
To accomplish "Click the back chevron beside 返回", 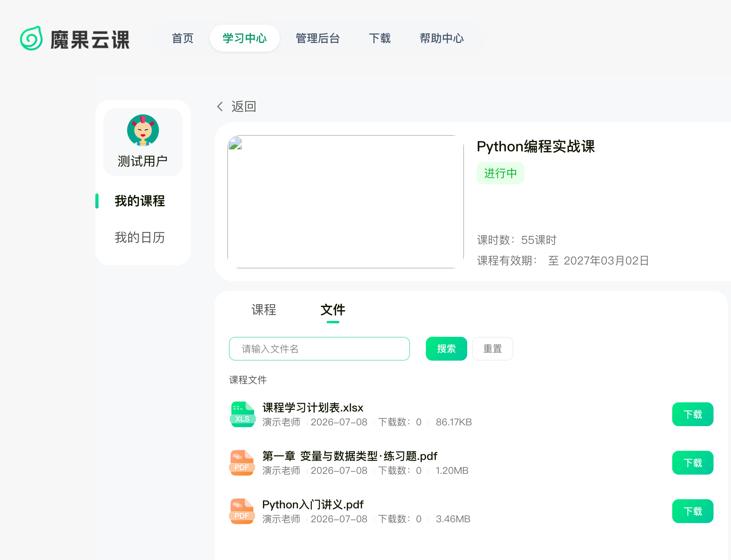I will click(x=220, y=106).
